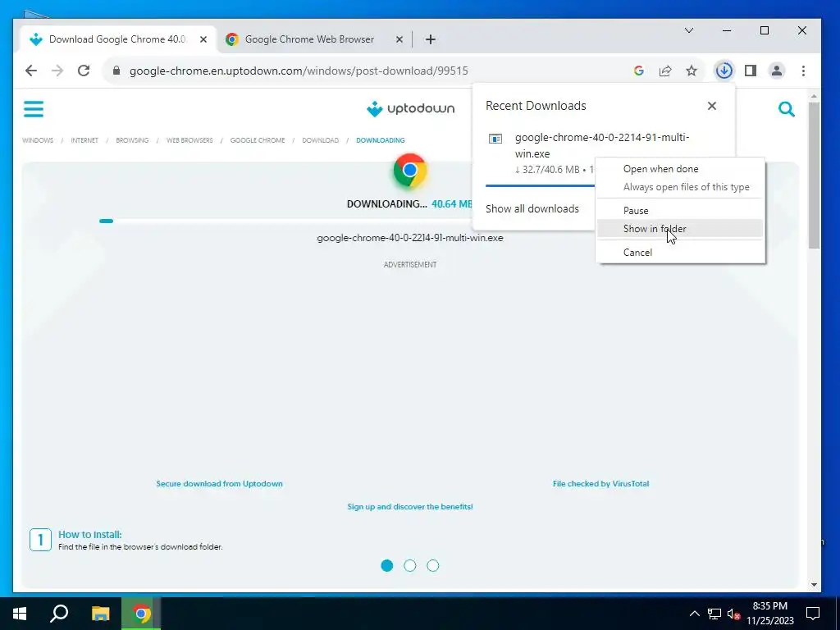Click Show all downloads
The height and width of the screenshot is (630, 840).
(532, 209)
